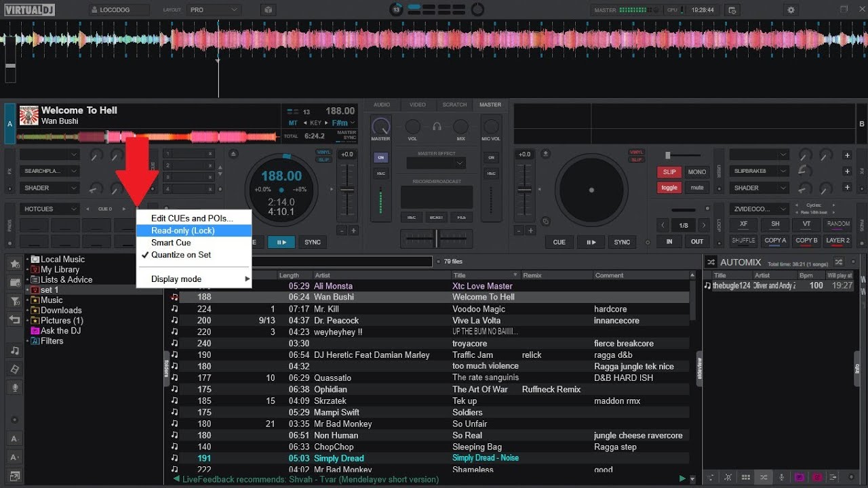Open the ZVIDEOCO pads dropdown on deck B
This screenshot has height=488, width=868.
tap(759, 209)
